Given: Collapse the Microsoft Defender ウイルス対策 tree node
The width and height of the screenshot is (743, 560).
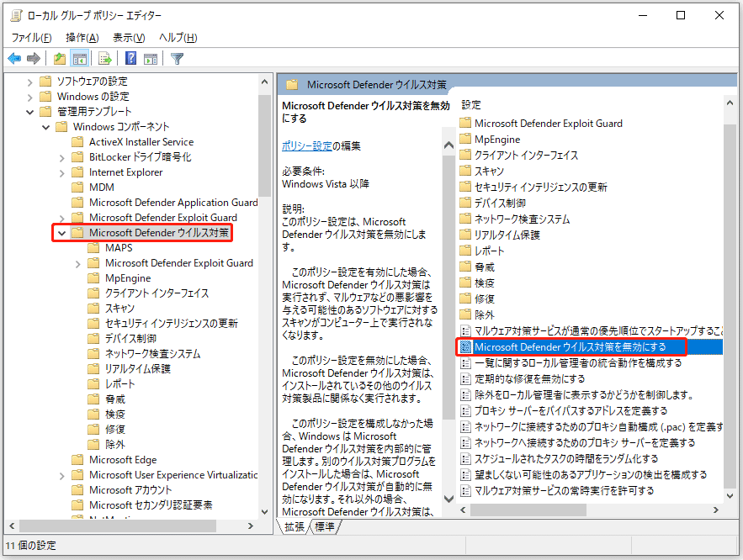Looking at the screenshot, I should click(61, 233).
